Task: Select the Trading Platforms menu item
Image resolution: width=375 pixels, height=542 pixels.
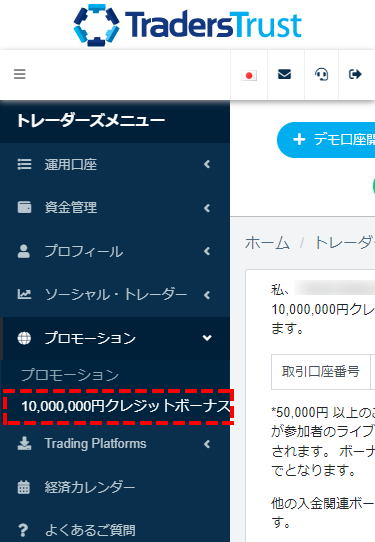Action: click(115, 444)
